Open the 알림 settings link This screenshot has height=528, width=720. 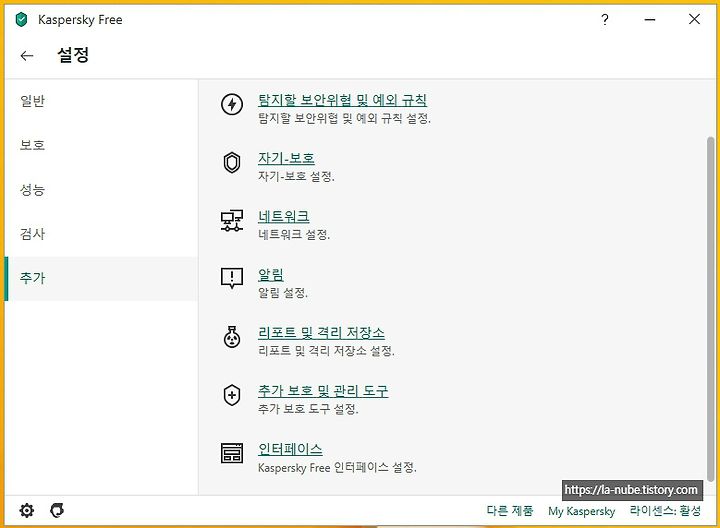[x=271, y=275]
